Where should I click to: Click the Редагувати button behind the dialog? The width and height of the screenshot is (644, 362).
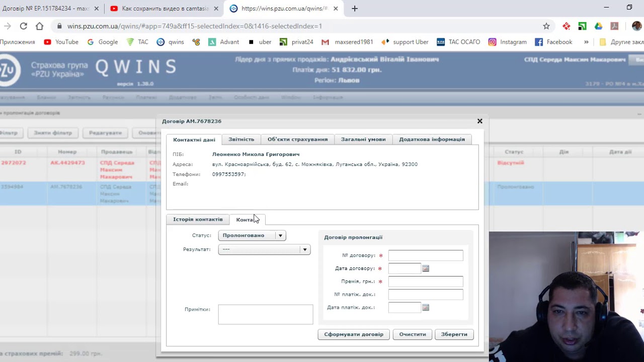tap(105, 133)
